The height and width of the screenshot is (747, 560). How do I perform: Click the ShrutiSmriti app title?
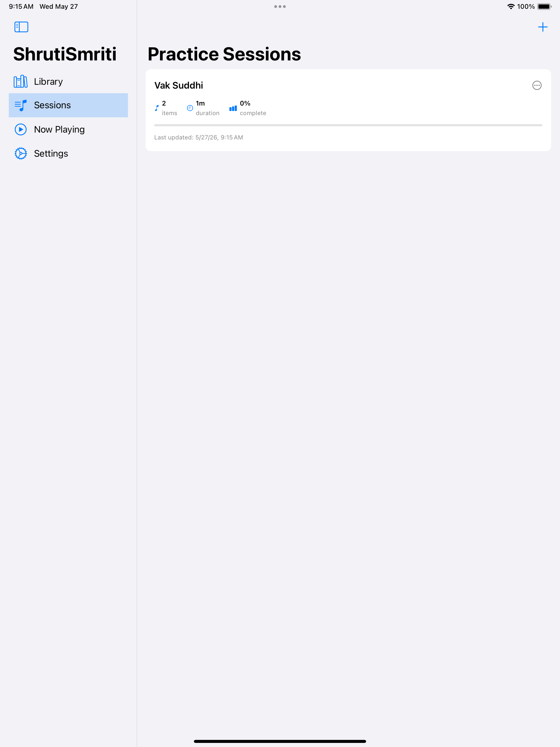(65, 54)
